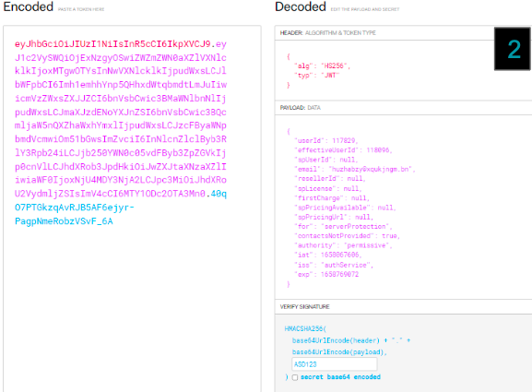Select the HEADER: ALGORITHM & TOKEN TYPE section label
Screen dimensions: 532x392
click(x=327, y=33)
